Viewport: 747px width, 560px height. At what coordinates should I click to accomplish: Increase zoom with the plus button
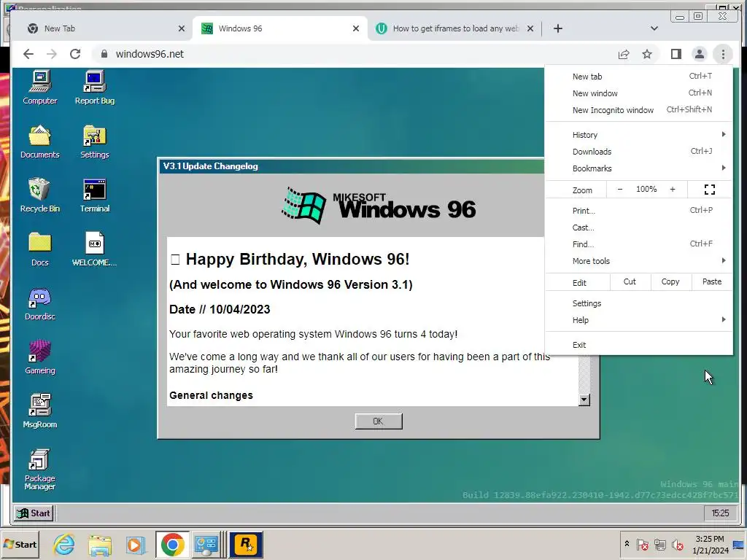click(x=673, y=190)
